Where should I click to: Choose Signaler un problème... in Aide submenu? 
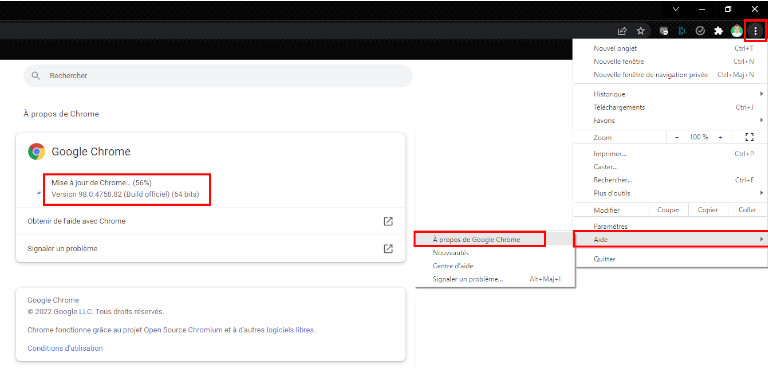495,279
